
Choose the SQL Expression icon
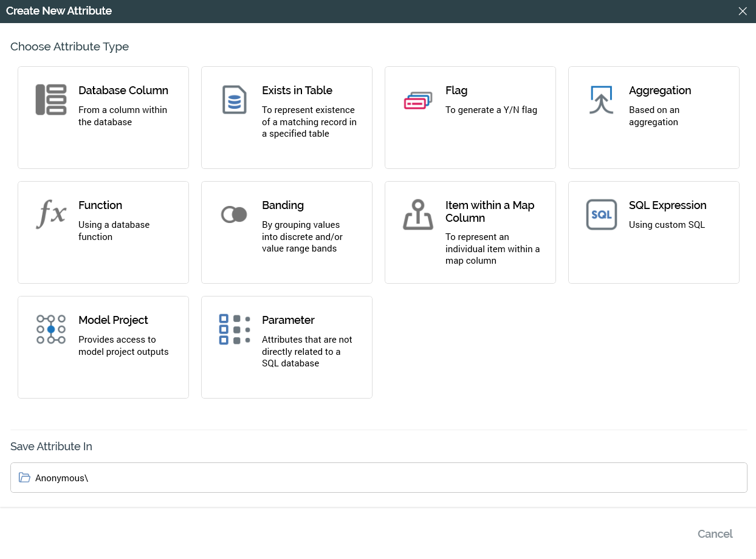602,214
